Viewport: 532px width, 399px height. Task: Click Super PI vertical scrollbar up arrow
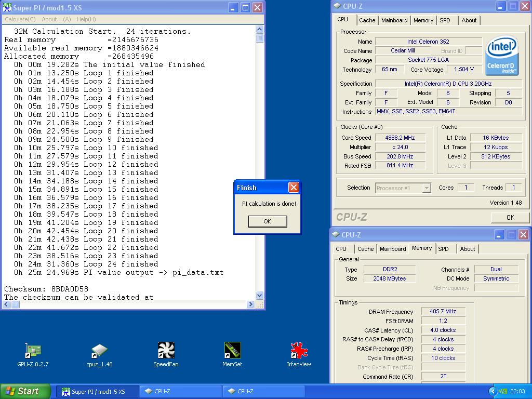(x=260, y=30)
